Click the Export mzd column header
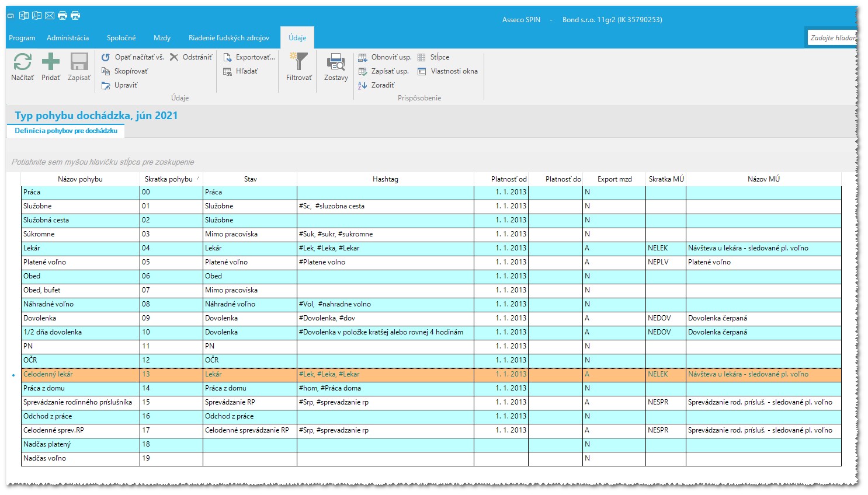Screen dimensions: 868x495 614,179
